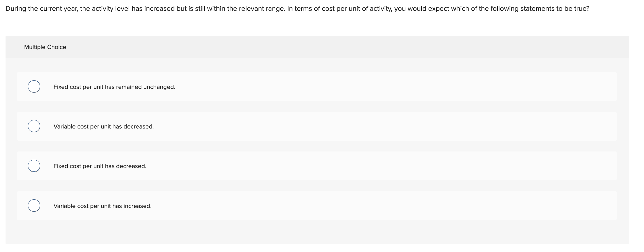
Task: Click the 'Fixed cost per unit has decreased' text
Action: [x=100, y=166]
